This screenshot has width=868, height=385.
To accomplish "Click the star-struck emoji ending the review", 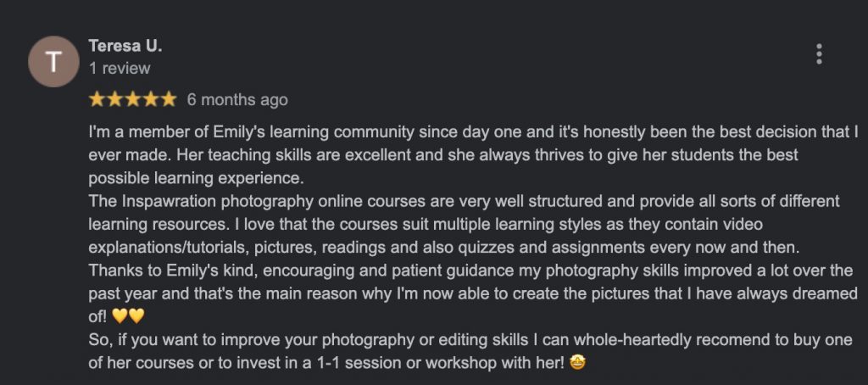I will pos(577,363).
